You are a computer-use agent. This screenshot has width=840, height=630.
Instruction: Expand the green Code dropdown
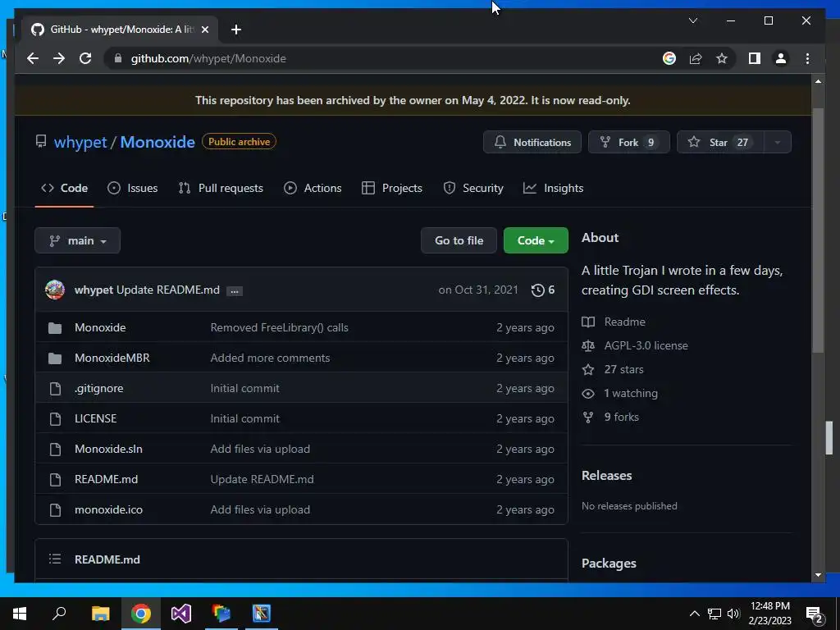tap(536, 240)
